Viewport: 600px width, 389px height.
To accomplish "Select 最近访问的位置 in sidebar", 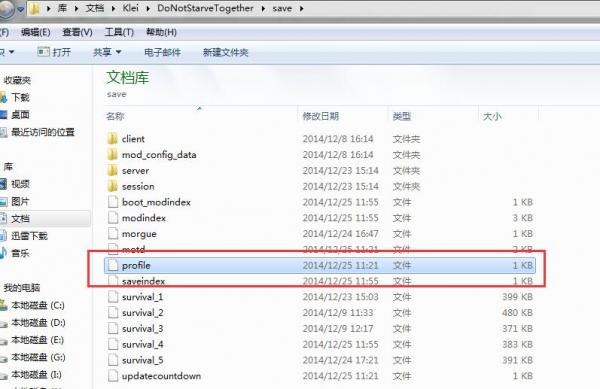I will tap(43, 132).
